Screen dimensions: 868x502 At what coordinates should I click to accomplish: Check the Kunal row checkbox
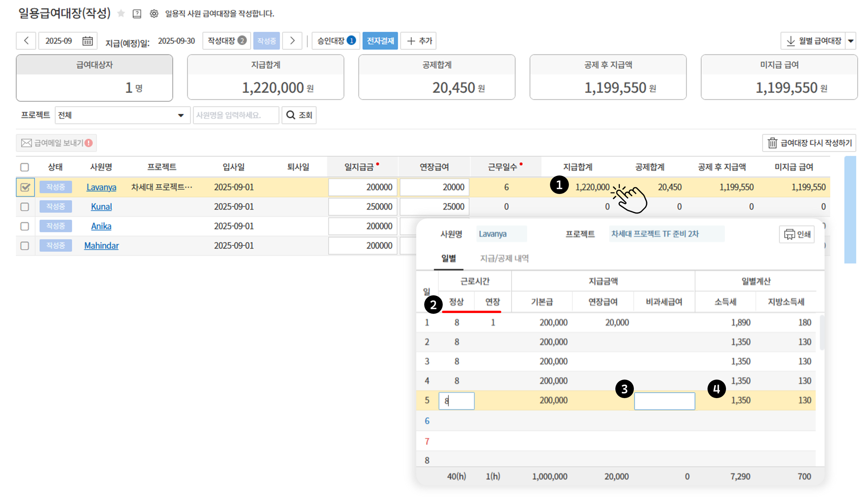tap(25, 207)
